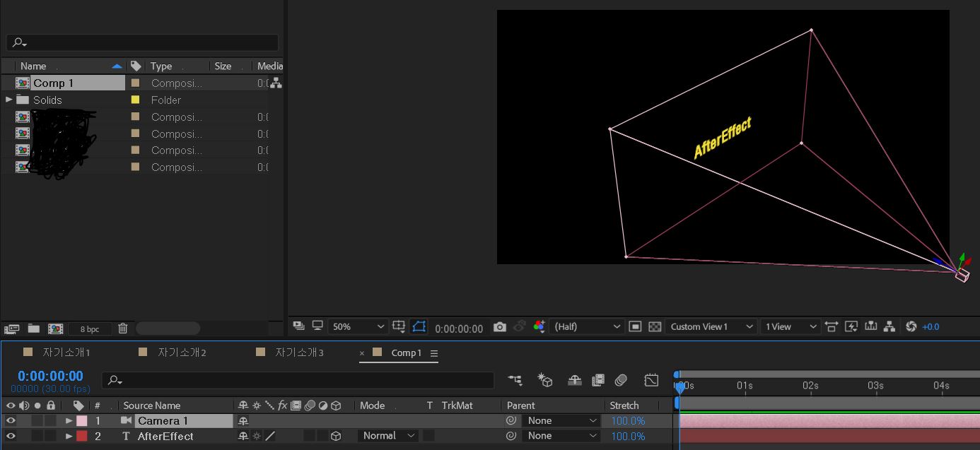Image resolution: width=980 pixels, height=450 pixels.
Task: Hide the Camera 1 layer eye
Action: coord(11,420)
